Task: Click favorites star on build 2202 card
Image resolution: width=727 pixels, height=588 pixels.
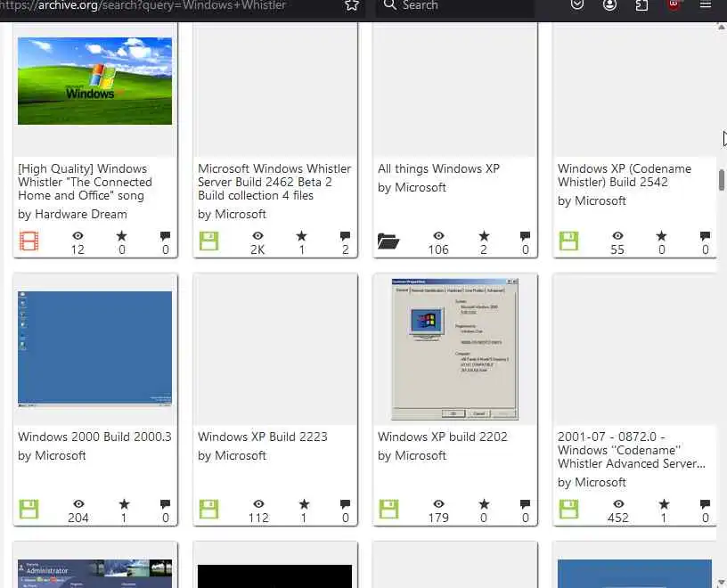Action: click(x=484, y=504)
